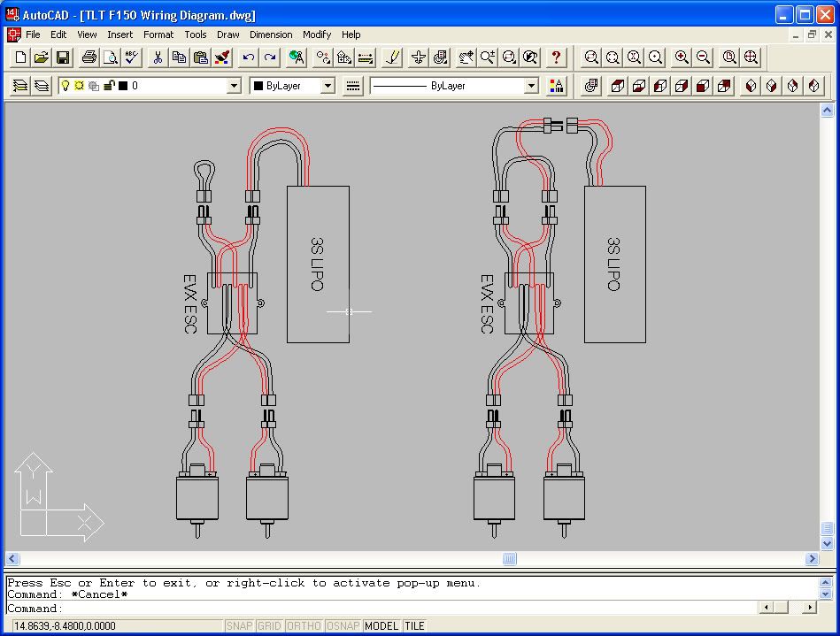Open the Draw menu
This screenshot has width=840, height=636.
click(227, 34)
